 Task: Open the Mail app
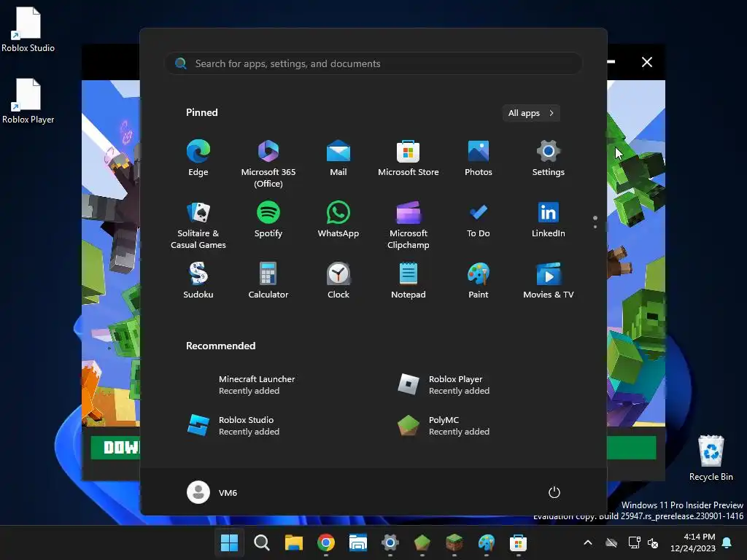tap(338, 158)
